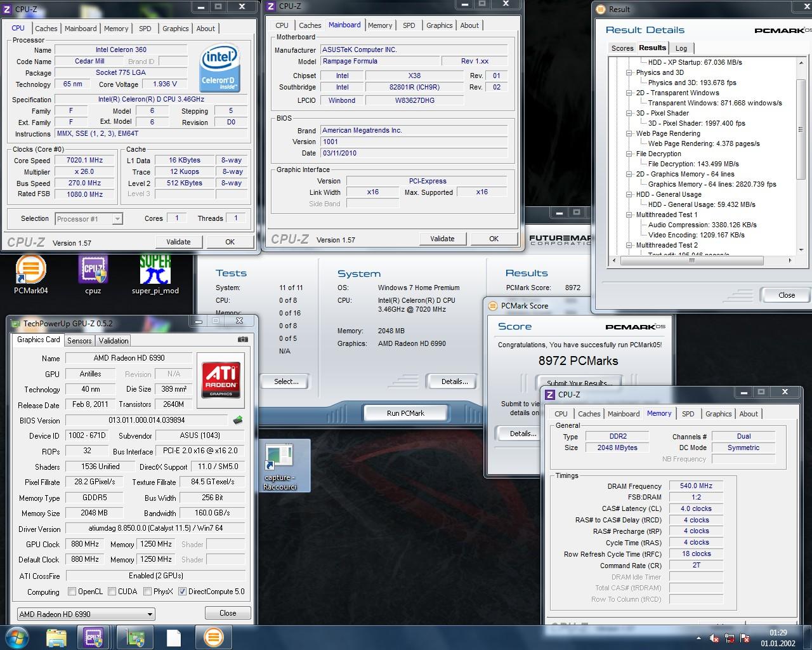Collapse the HDD - General Usage node

(x=629, y=194)
